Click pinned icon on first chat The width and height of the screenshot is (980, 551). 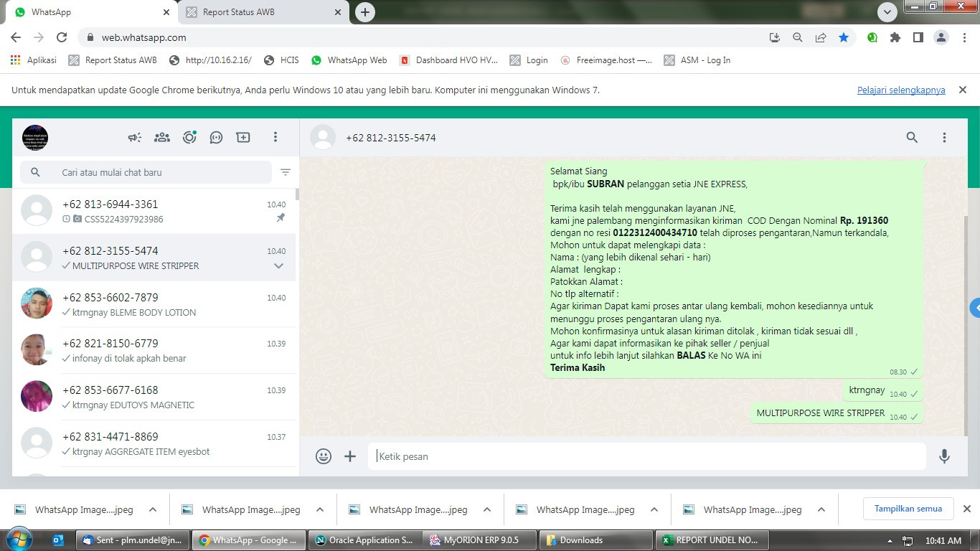coord(281,218)
